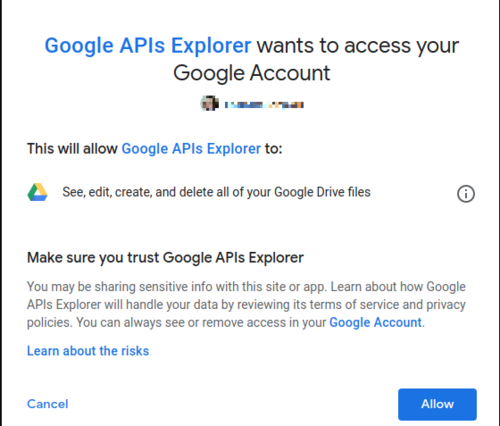
Task: Click the blue Allow button
Action: tap(437, 404)
